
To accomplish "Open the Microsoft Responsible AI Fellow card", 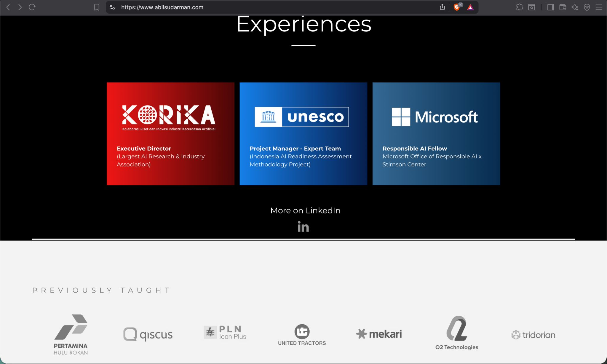I will (436, 134).
